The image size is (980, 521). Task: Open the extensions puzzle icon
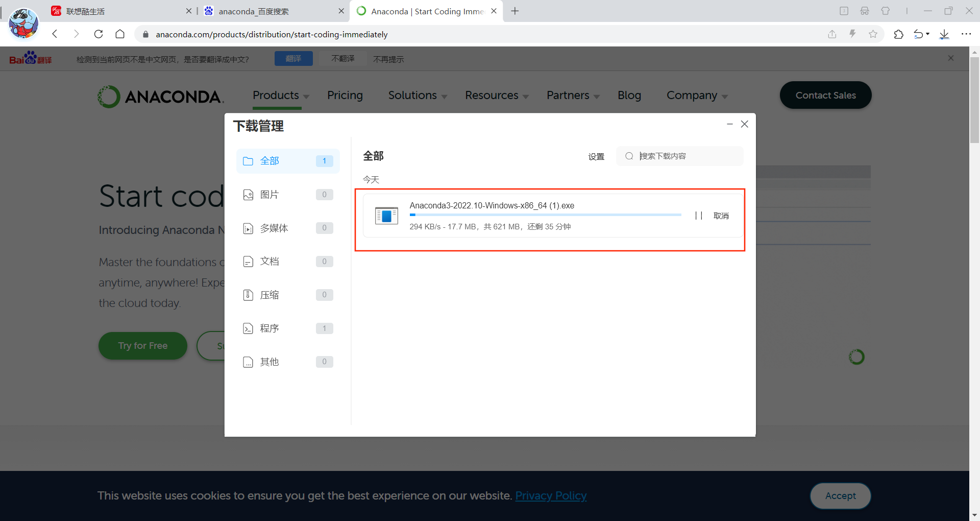click(898, 34)
